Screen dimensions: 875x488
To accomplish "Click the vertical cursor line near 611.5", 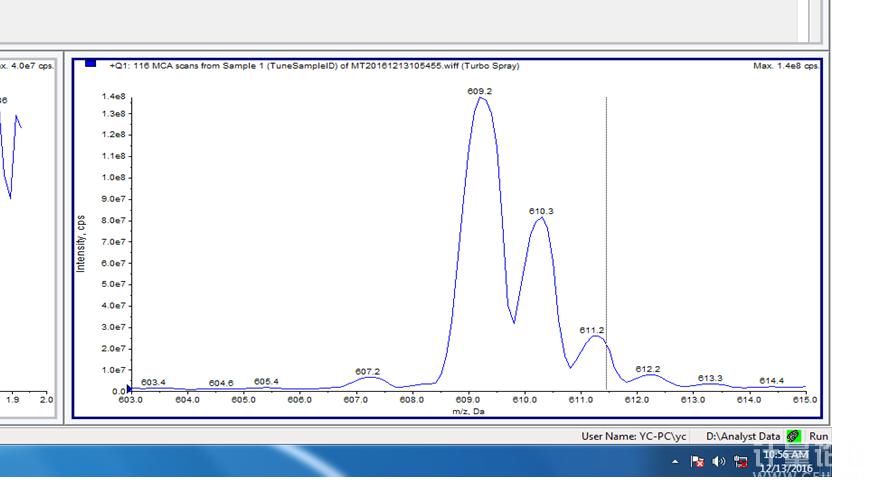I will 607,243.
